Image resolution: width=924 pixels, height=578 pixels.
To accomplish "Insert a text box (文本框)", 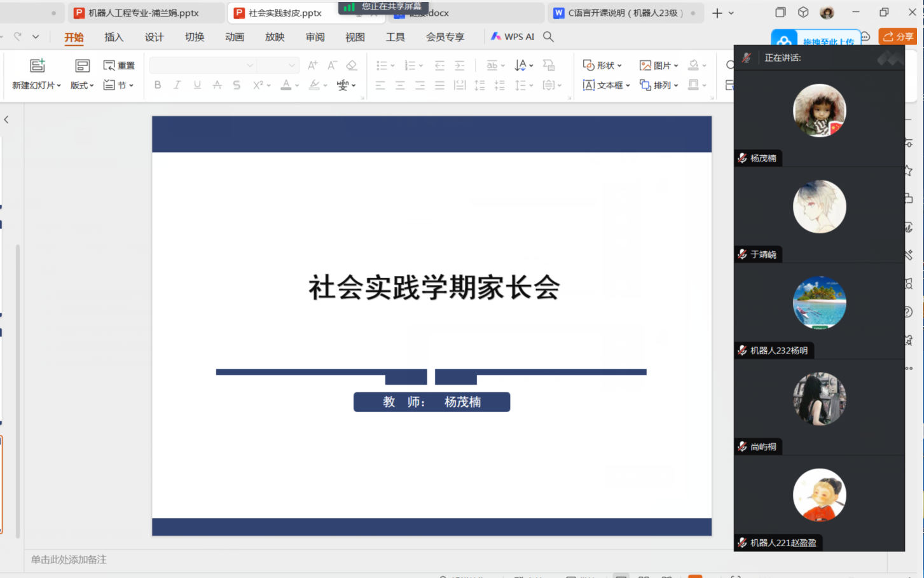I will (605, 85).
